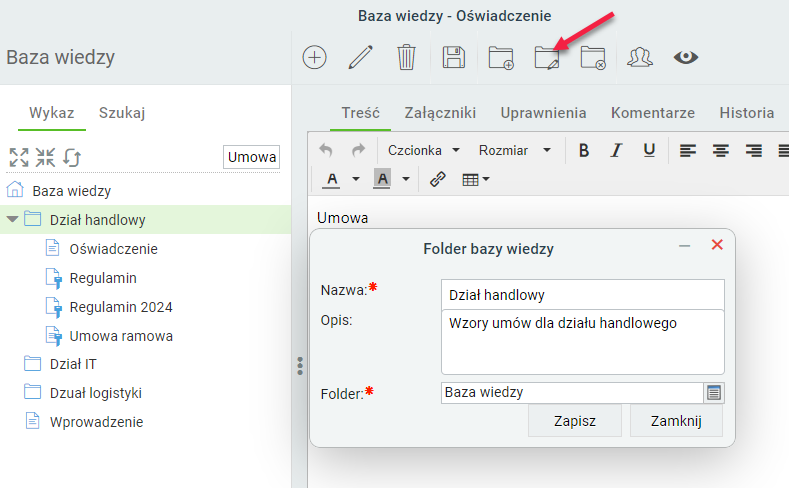The image size is (789, 488).
Task: Click the Umowa filter field
Action: (x=251, y=157)
